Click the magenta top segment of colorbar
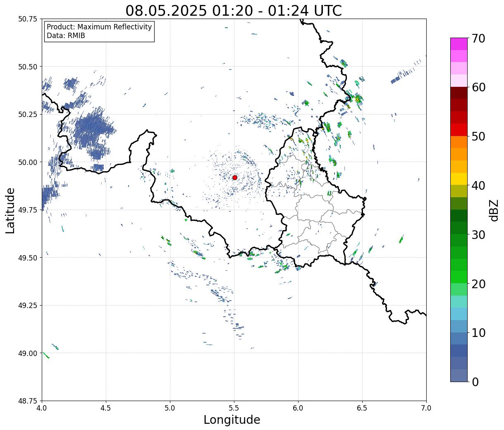 (459, 44)
